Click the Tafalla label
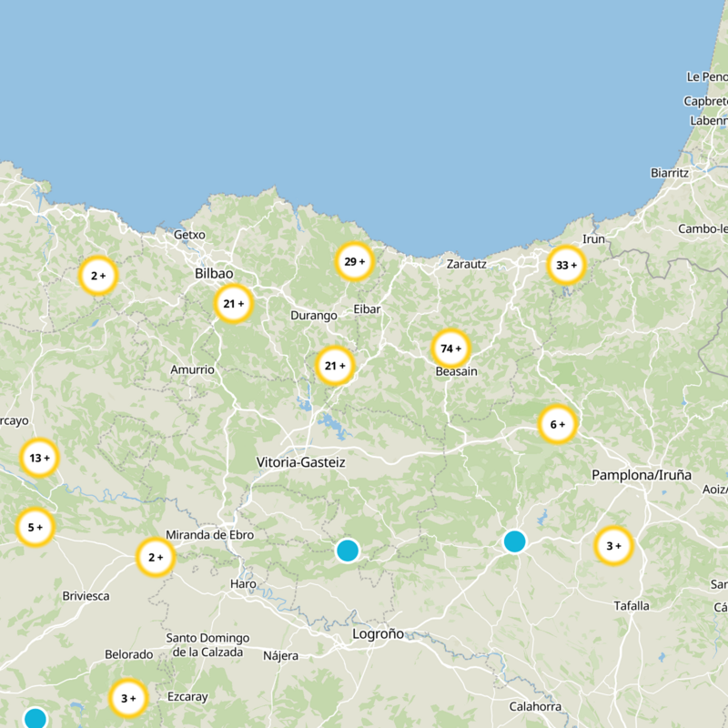 click(632, 606)
